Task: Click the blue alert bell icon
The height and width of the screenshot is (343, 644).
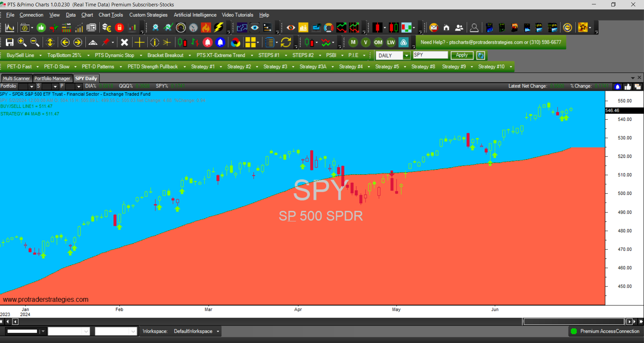Action: [220, 42]
